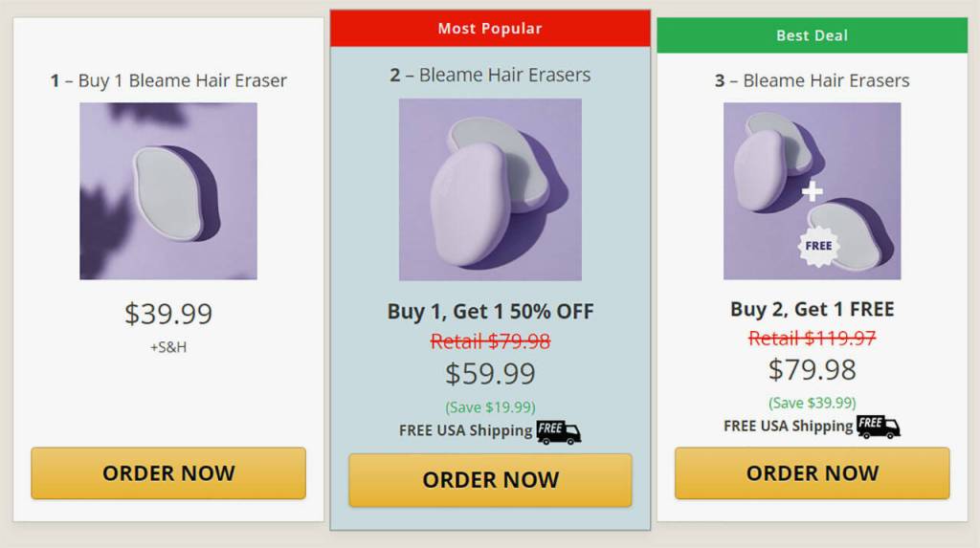This screenshot has height=548, width=980.
Task: Click the free shipping truck icon in the Most Popular card
Action: tap(558, 432)
